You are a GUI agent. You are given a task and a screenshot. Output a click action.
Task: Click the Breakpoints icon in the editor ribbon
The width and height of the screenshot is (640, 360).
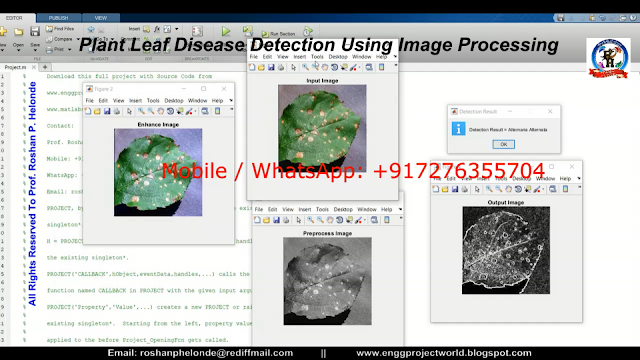click(197, 31)
